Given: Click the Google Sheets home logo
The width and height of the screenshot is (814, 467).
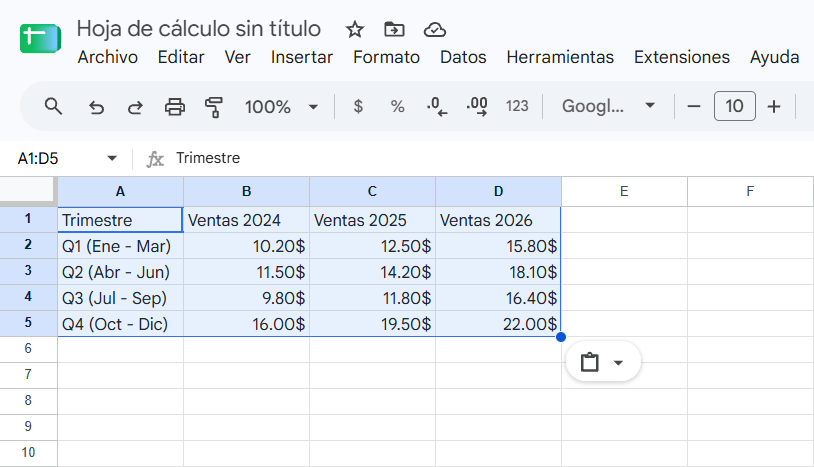Looking at the screenshot, I should pyautogui.click(x=40, y=38).
